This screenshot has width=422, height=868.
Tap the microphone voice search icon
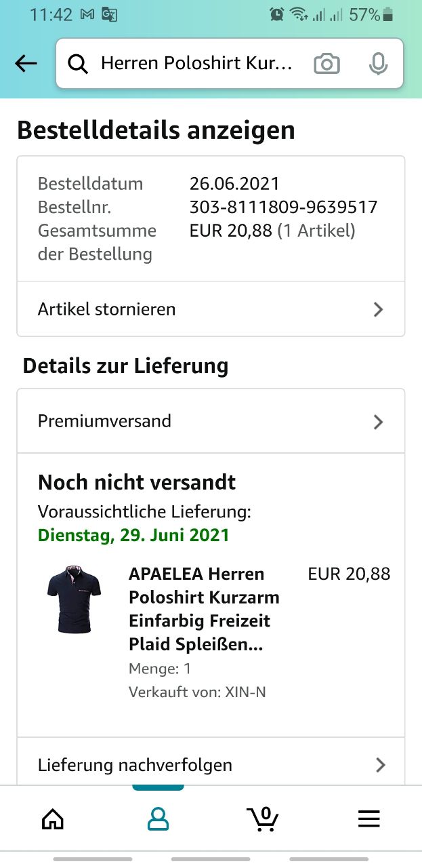[x=378, y=64]
